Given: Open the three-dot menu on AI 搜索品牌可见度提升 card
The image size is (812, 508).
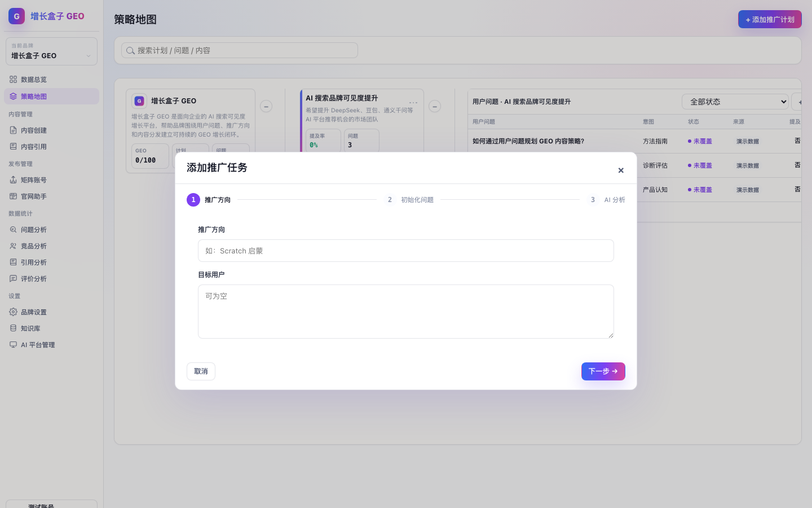Looking at the screenshot, I should point(413,103).
